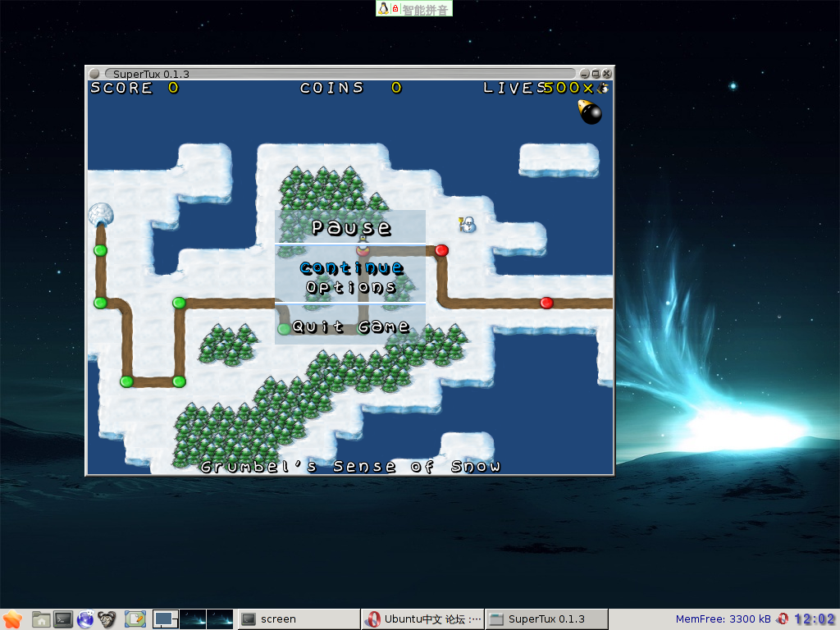Click the SuperTux 0.1.3 title bar text

click(x=151, y=74)
